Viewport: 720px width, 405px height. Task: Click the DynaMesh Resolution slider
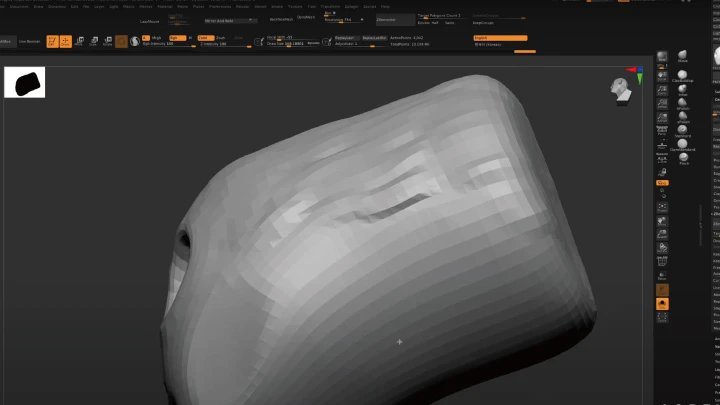[x=343, y=20]
